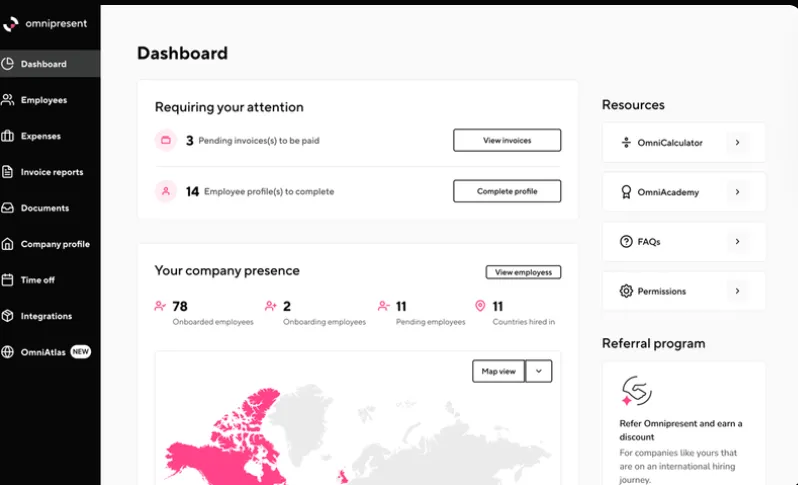Open the Dashboard menu item

tap(50, 64)
